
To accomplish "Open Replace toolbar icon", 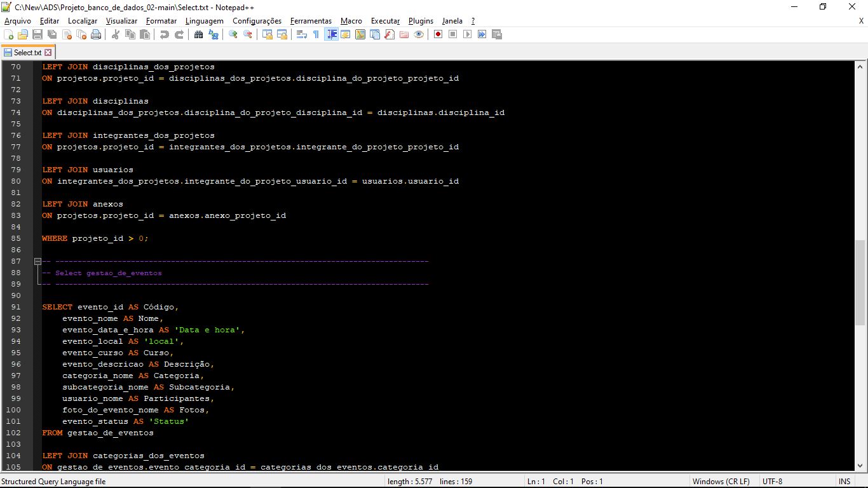I will tap(214, 34).
